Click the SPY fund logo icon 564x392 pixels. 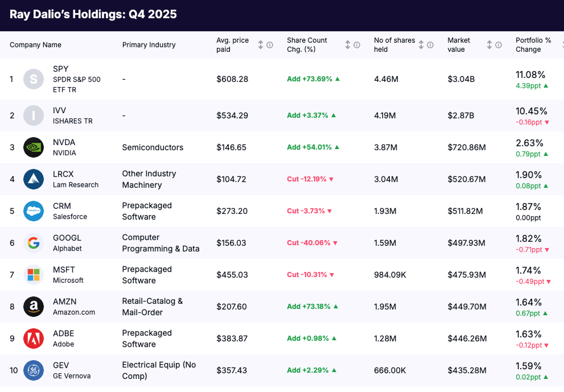(33, 79)
